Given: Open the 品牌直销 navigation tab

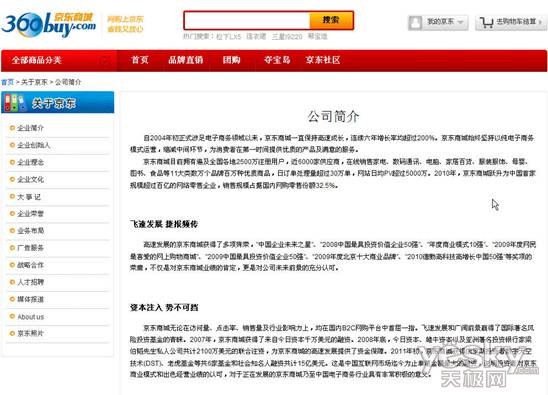Looking at the screenshot, I should point(186,60).
